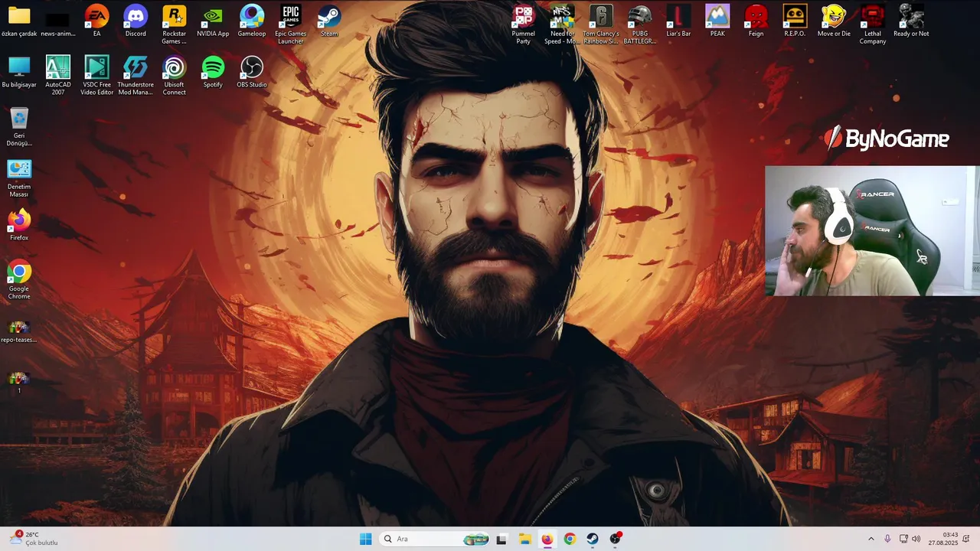The height and width of the screenshot is (551, 980).
Task: Open AutoCAD 2007 shortcut
Action: click(x=58, y=76)
